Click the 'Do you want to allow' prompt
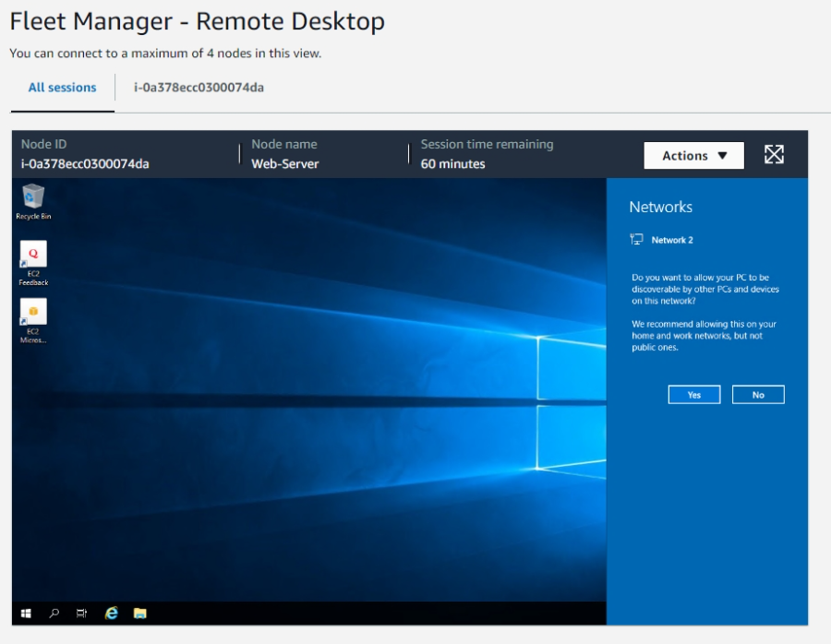This screenshot has height=644, width=831. (705, 289)
